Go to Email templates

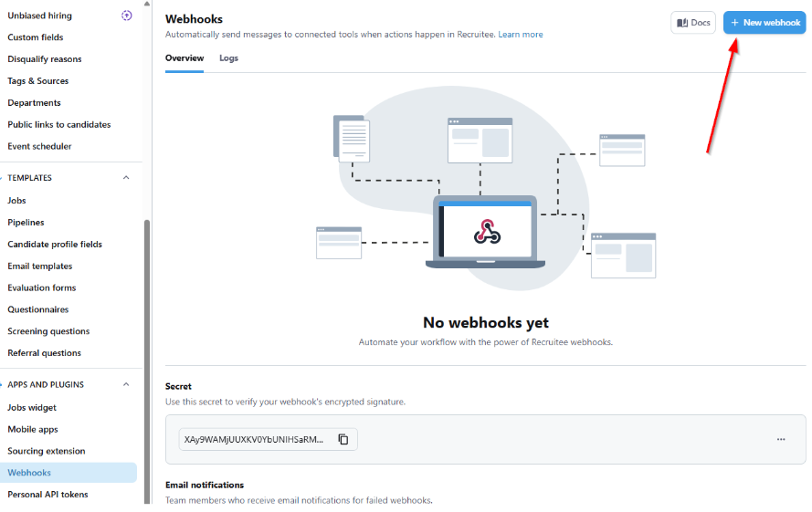coord(40,266)
